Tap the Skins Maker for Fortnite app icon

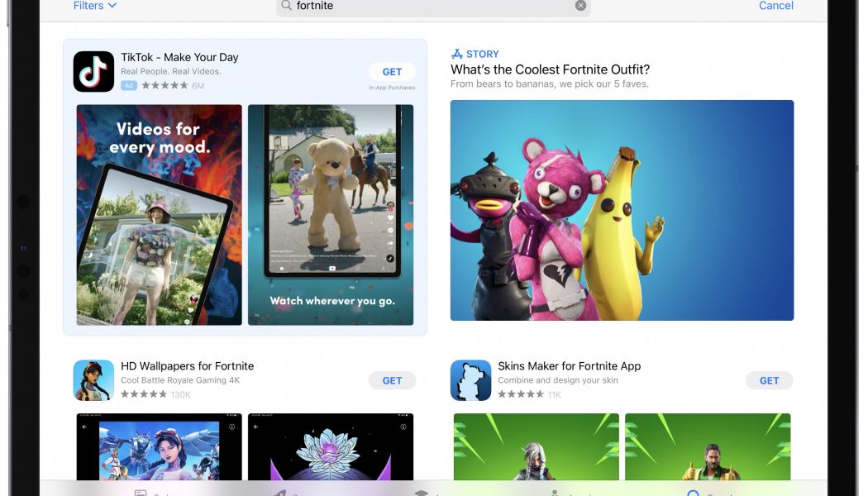pos(470,380)
